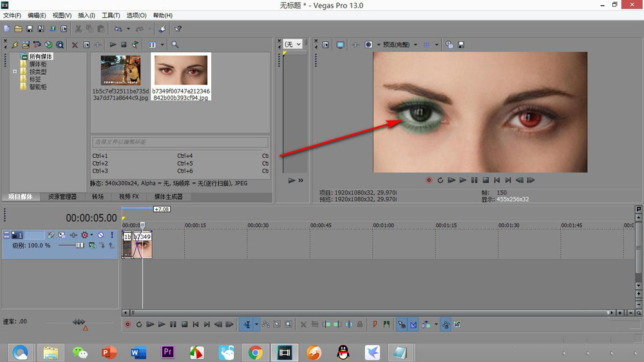
Task: Select the 智能柜 folder
Action: pos(38,87)
